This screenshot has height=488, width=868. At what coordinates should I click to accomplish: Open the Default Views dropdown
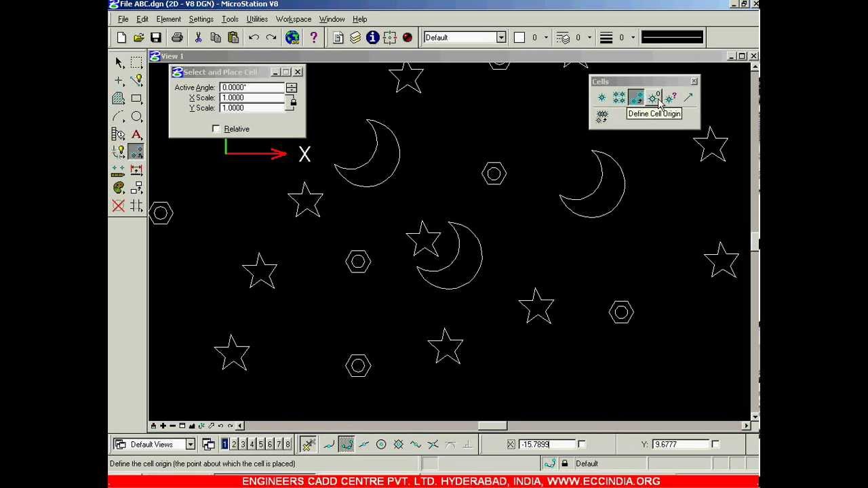[190, 445]
